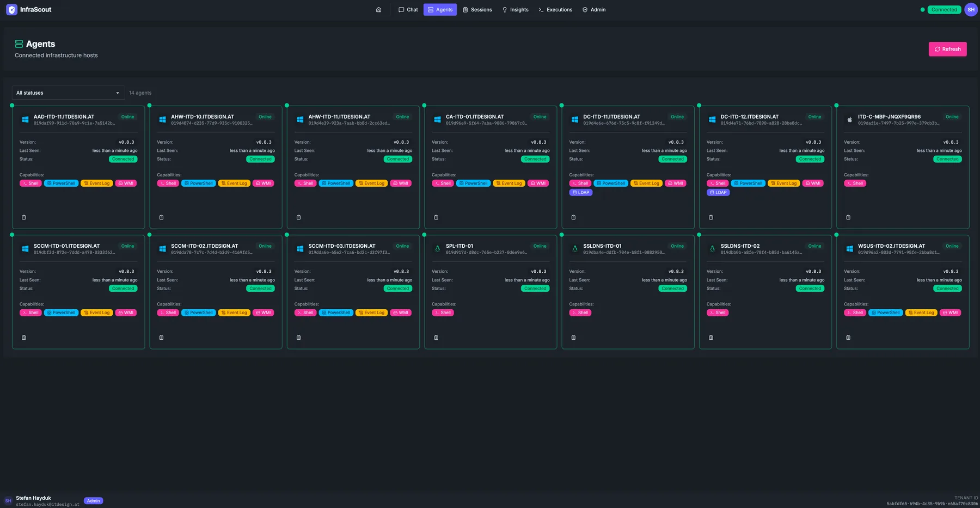This screenshot has width=980, height=508.
Task: Click WMI tag on SCCM-ITD-03 card
Action: [401, 313]
